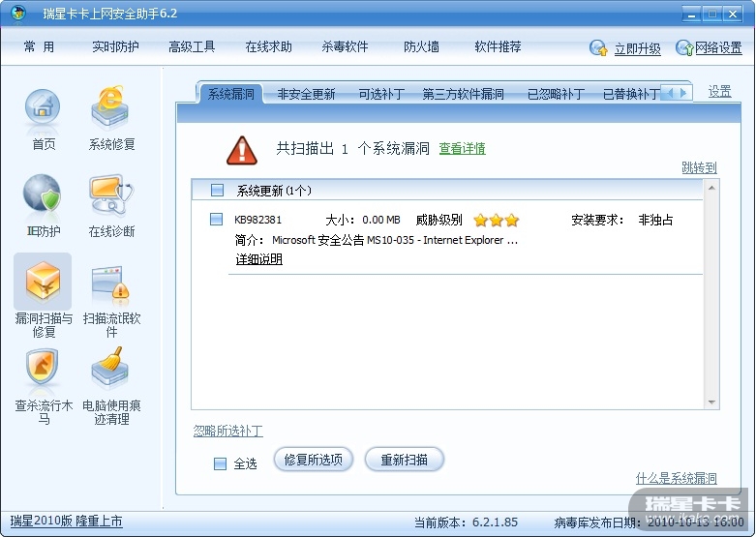Click the three-star threat level rating
756x537 pixels.
(497, 221)
